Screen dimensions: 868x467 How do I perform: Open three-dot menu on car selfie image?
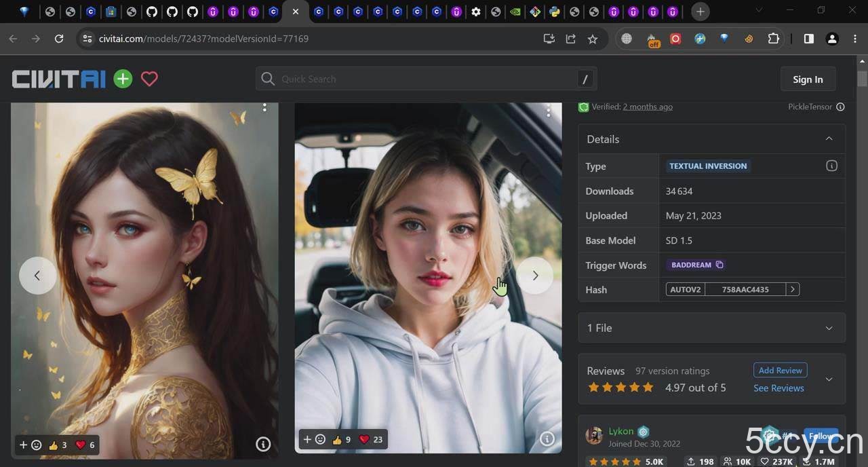pos(548,109)
